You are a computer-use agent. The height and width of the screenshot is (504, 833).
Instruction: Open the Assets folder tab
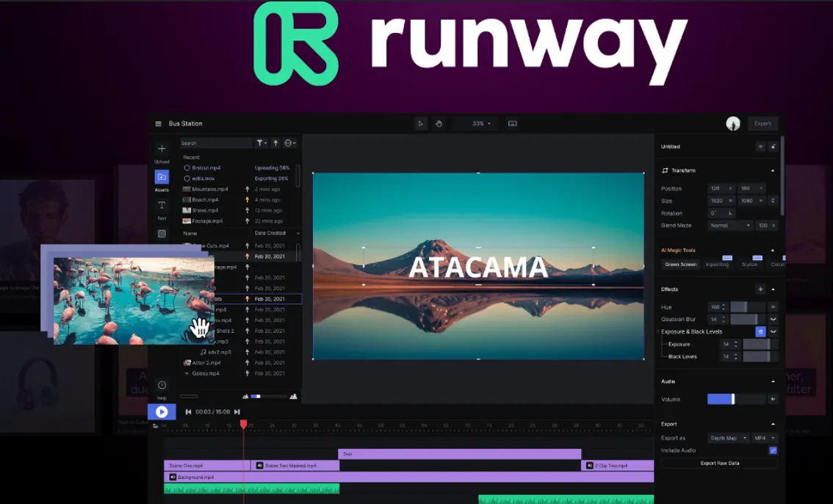click(162, 177)
